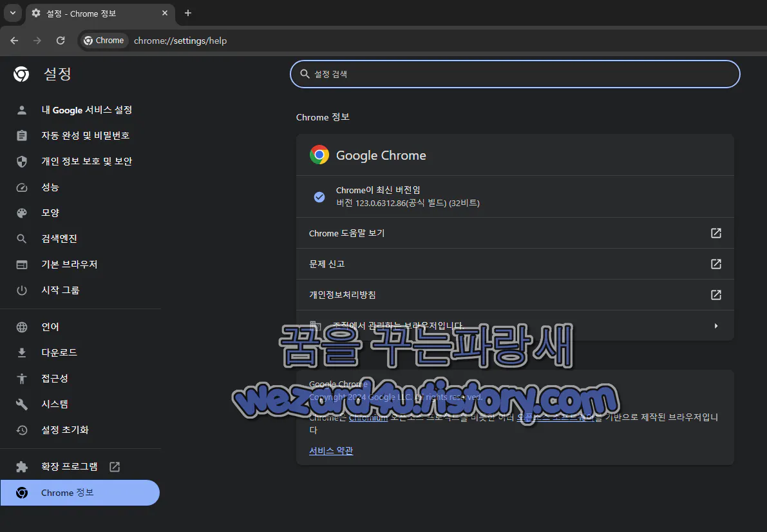Image resolution: width=767 pixels, height=532 pixels.
Task: Click the speedometer icon for 성능
Action: pyautogui.click(x=21, y=187)
